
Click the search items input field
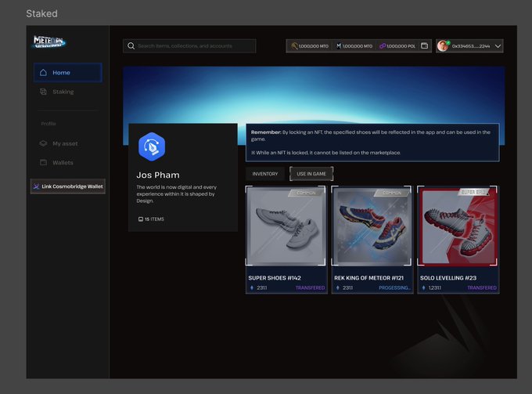(194, 46)
